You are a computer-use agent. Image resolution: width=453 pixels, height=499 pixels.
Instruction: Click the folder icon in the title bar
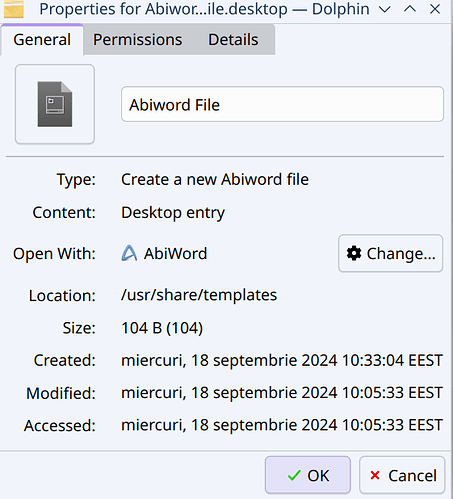[x=13, y=9]
